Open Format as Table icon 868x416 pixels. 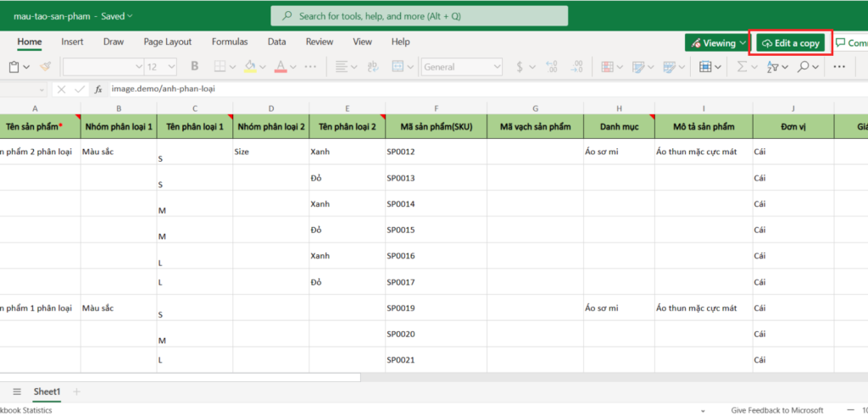(639, 67)
